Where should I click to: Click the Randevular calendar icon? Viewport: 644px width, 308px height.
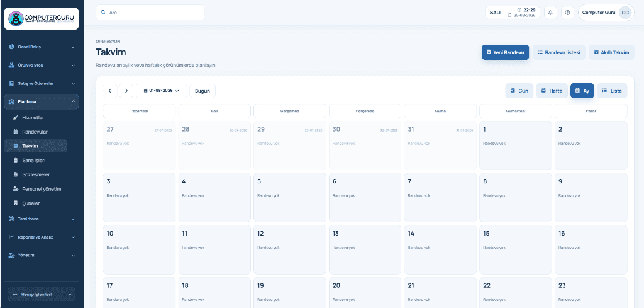pos(16,132)
